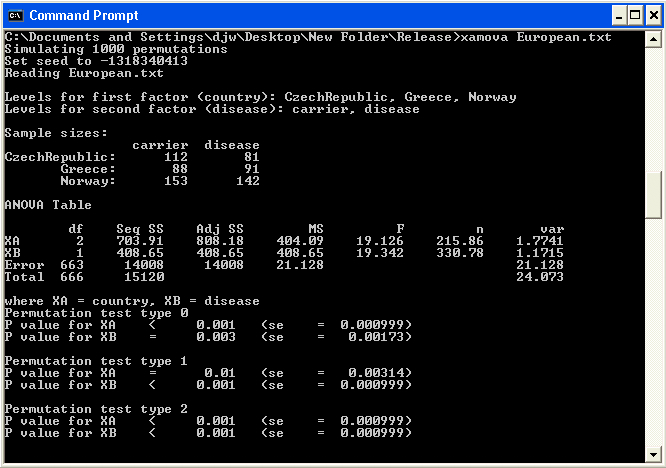Click the vertical scrollbar thumb

(653, 195)
